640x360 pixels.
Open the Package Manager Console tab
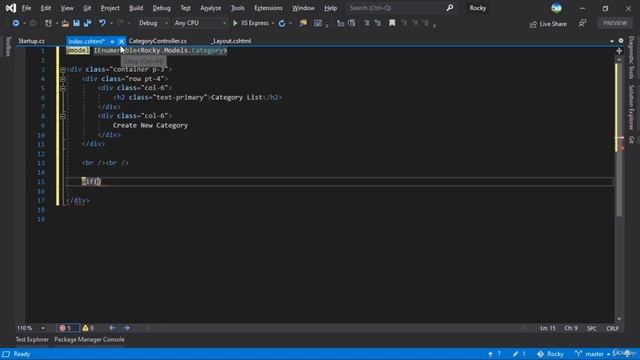click(x=89, y=340)
